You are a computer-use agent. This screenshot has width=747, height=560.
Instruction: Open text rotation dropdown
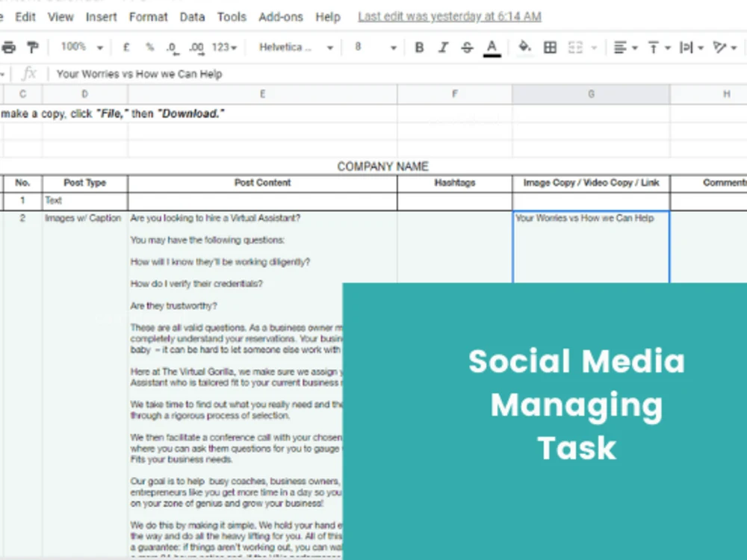click(x=725, y=47)
